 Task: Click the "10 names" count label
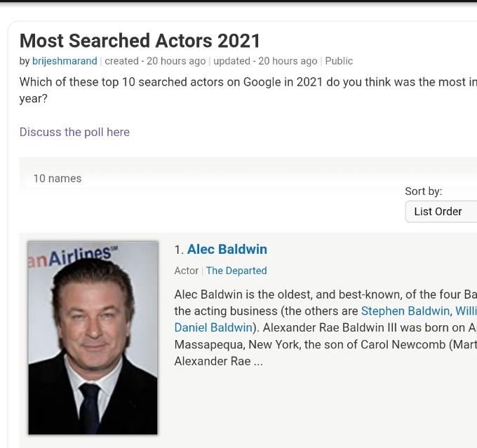point(58,178)
